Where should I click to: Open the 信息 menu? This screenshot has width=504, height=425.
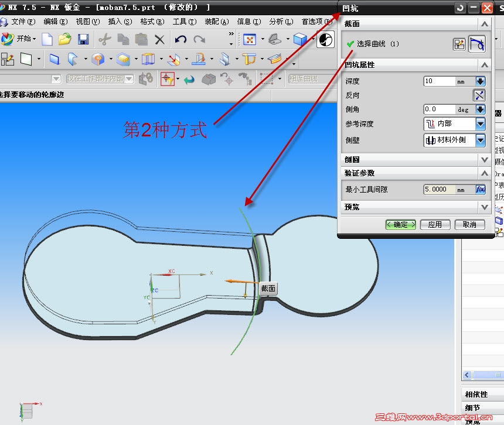click(x=249, y=22)
